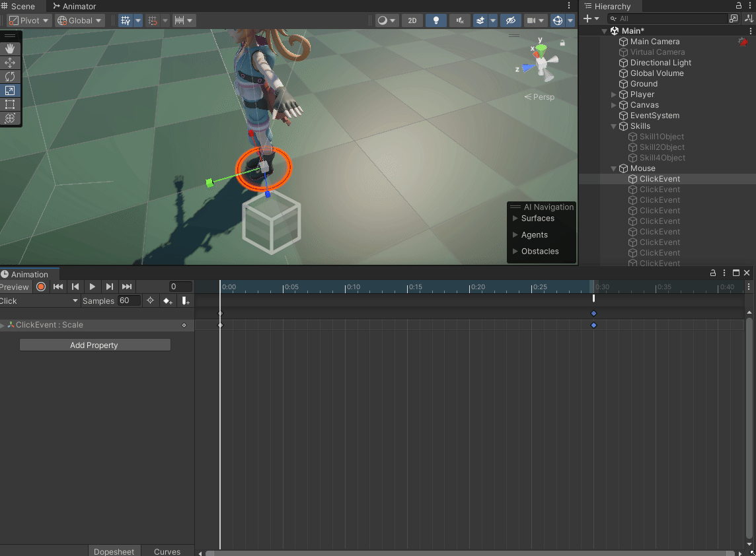Select the Rect transform tool
The height and width of the screenshot is (556, 756).
(x=10, y=104)
